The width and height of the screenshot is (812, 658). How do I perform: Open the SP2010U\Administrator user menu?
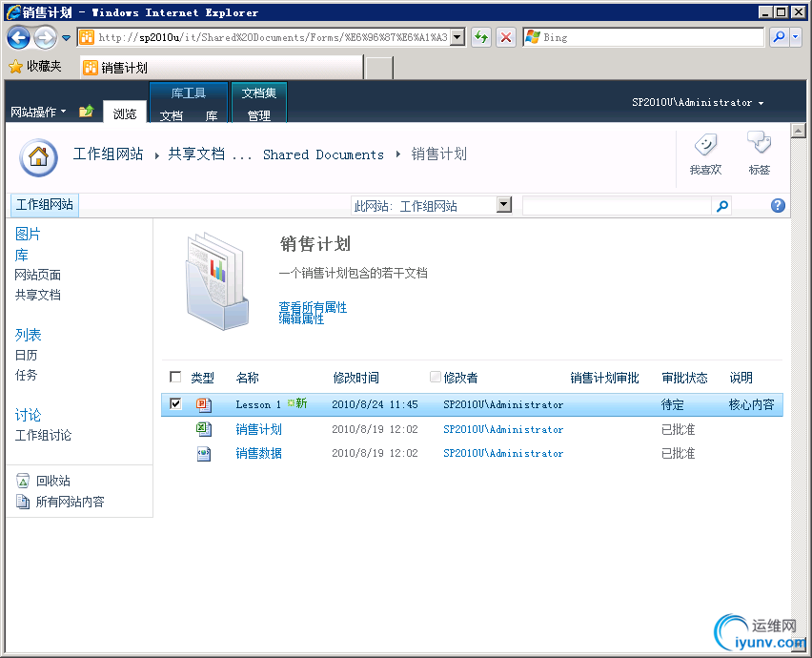[698, 103]
